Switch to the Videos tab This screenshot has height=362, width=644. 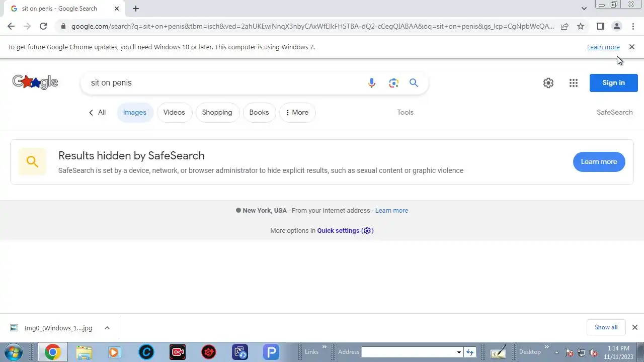coord(174,112)
